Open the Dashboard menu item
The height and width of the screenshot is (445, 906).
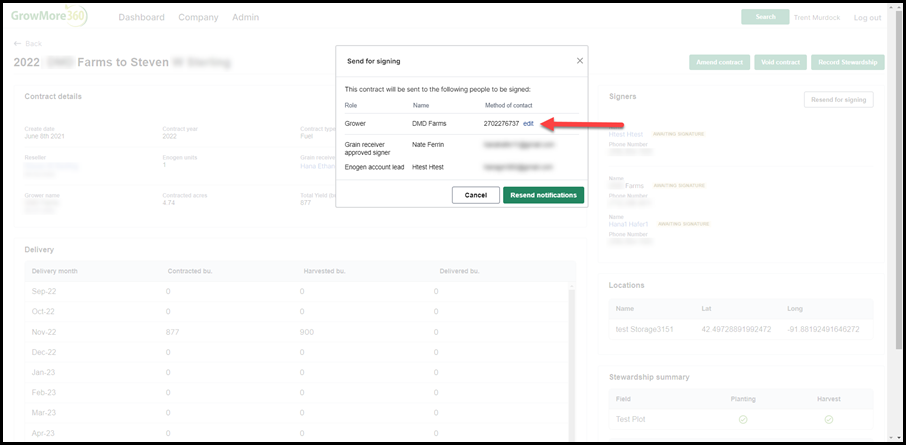click(x=142, y=17)
